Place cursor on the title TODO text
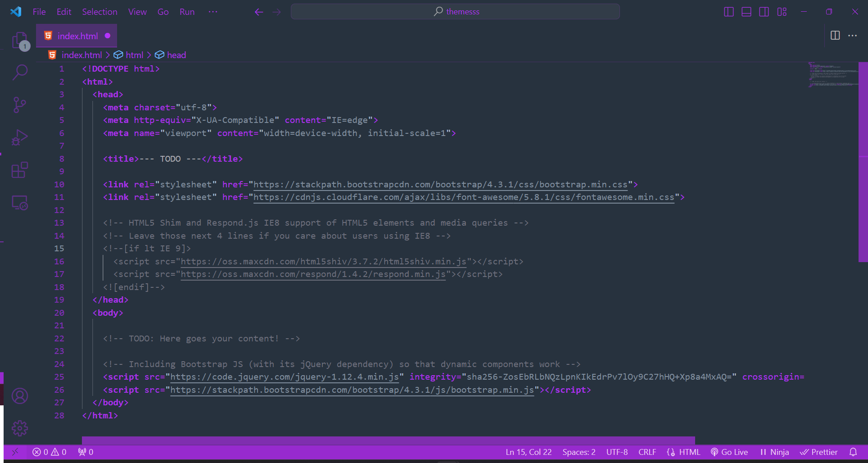This screenshot has height=463, width=868. click(x=170, y=159)
